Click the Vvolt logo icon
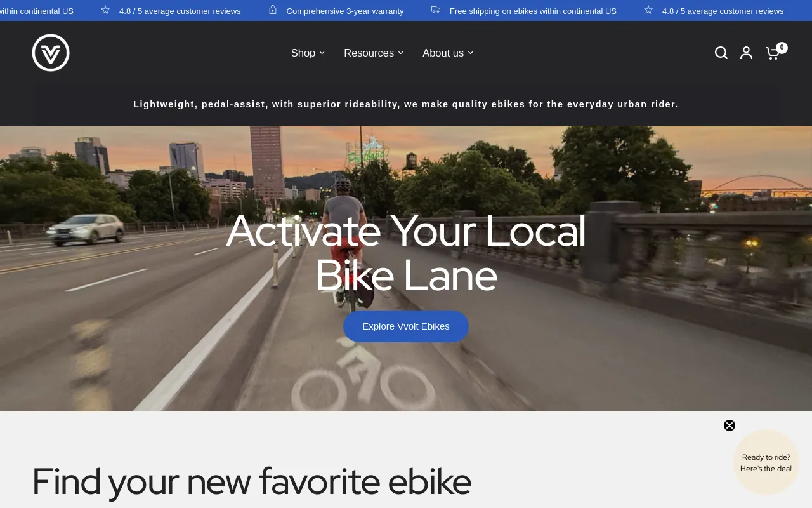This screenshot has height=508, width=812. click(x=51, y=53)
